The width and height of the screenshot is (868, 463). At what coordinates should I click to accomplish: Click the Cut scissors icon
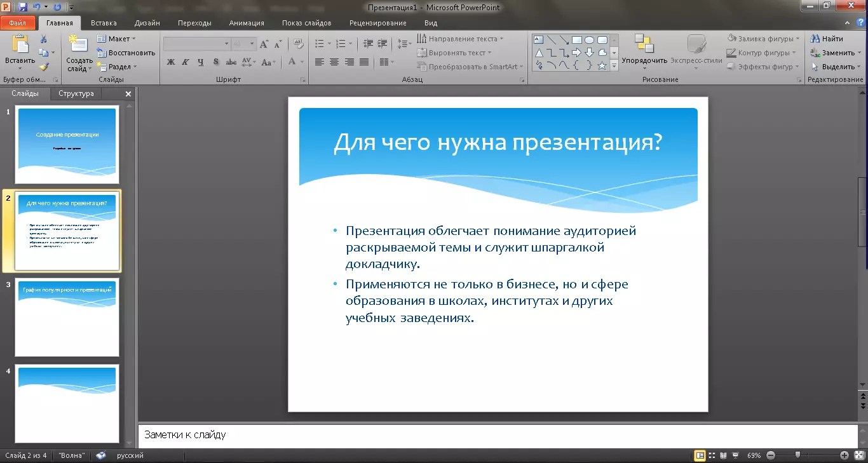(44, 39)
